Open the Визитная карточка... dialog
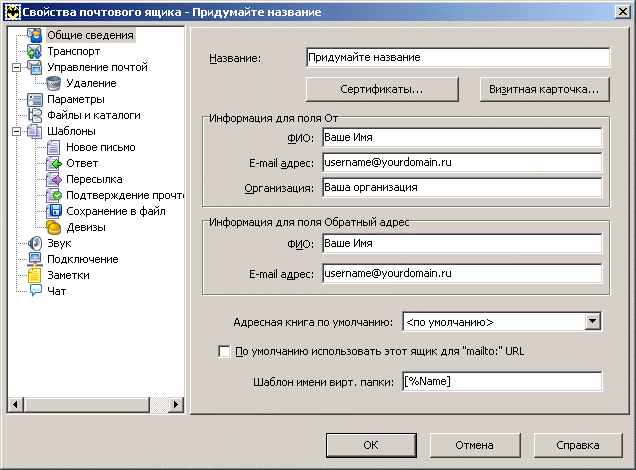The image size is (636, 470). [544, 89]
